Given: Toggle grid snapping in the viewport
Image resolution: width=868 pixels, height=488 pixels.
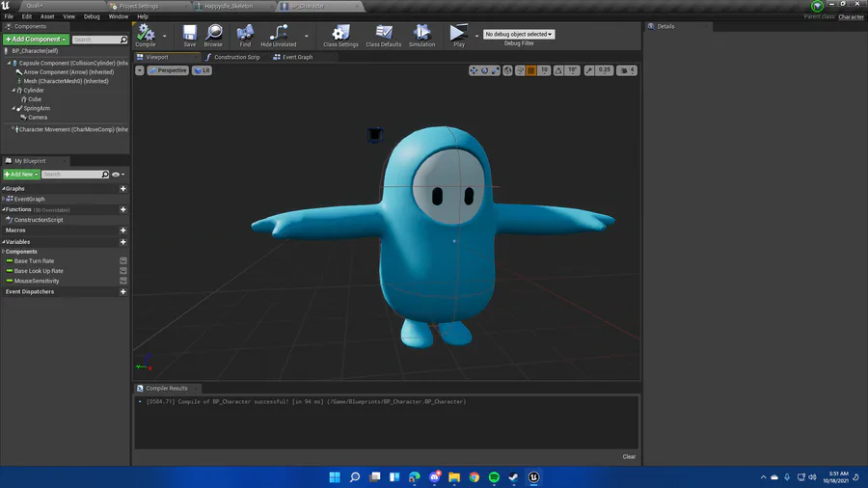Looking at the screenshot, I should 530,70.
